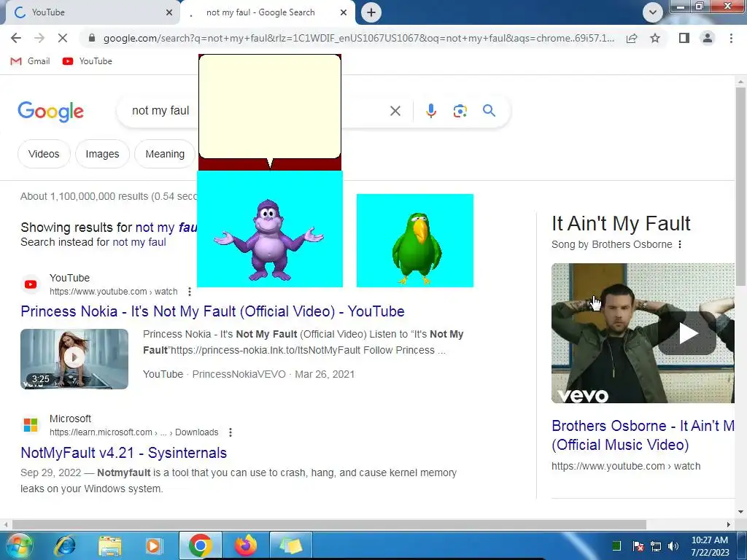The height and width of the screenshot is (560, 747).
Task: Select the Meaning filter chip
Action: coord(165,154)
